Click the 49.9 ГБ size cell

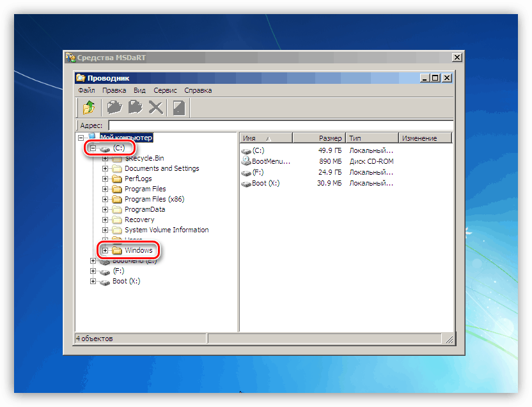click(x=330, y=150)
